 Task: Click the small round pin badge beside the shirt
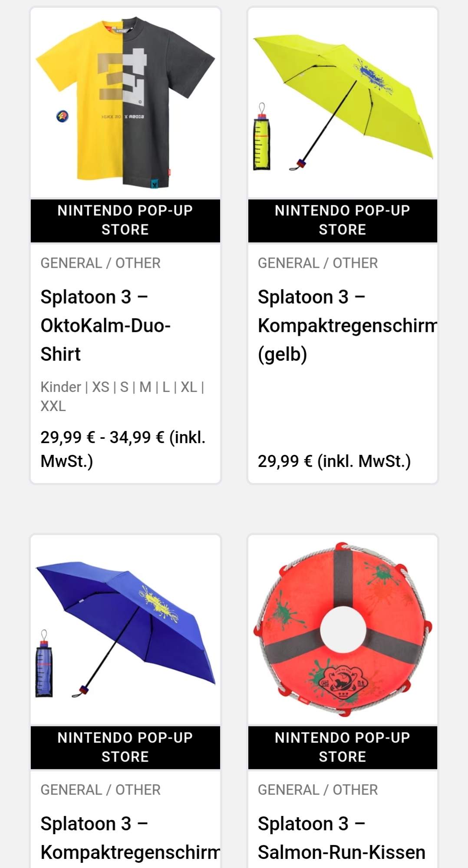(63, 116)
